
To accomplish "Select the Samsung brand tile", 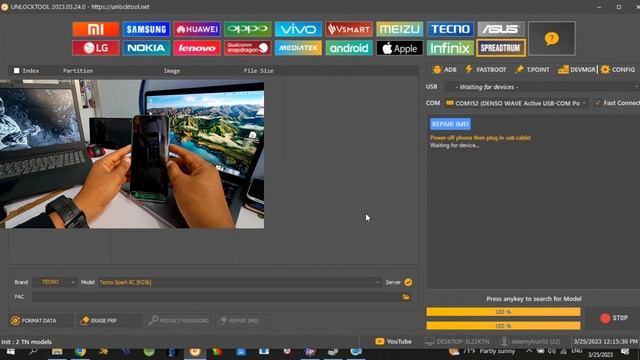I will 146,29.
